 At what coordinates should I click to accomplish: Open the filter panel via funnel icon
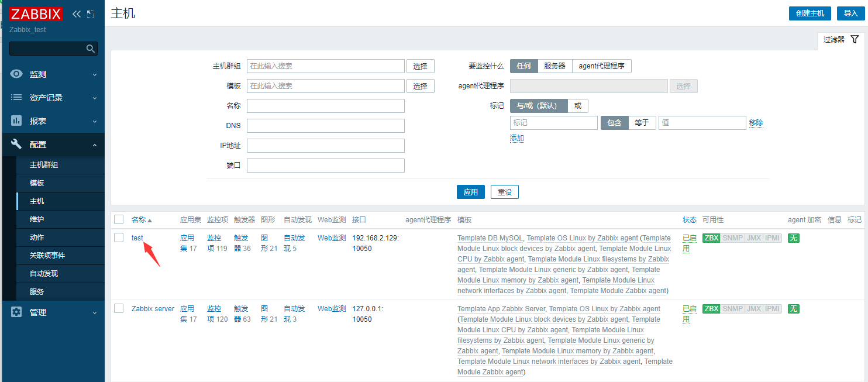coord(855,39)
